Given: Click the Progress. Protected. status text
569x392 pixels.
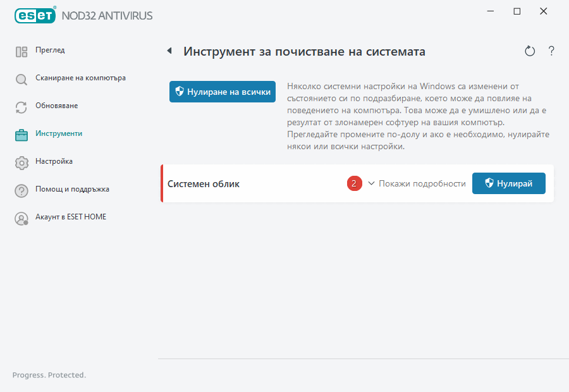Looking at the screenshot, I should 49,375.
